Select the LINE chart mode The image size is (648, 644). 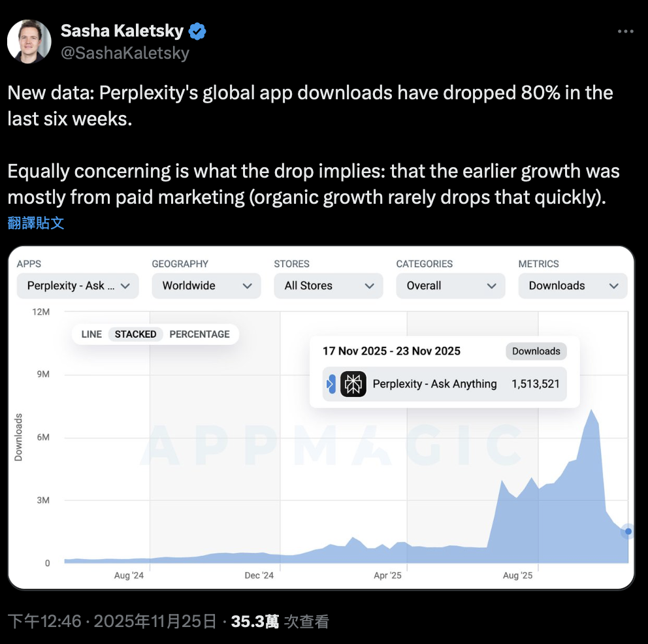click(x=91, y=334)
